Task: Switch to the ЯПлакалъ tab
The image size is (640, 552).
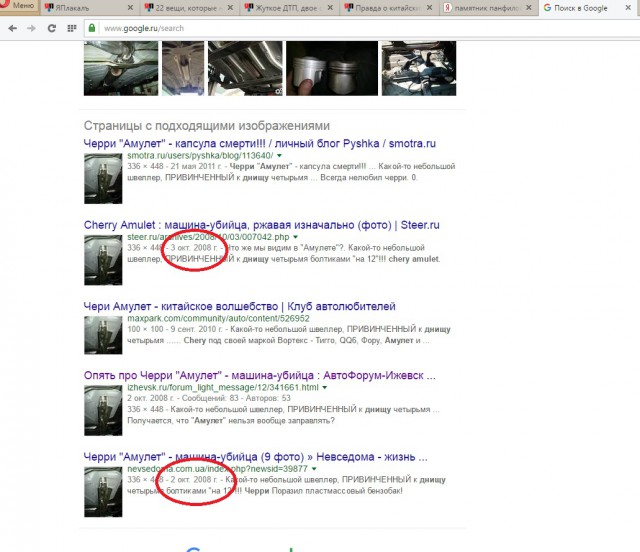Action: [x=88, y=8]
